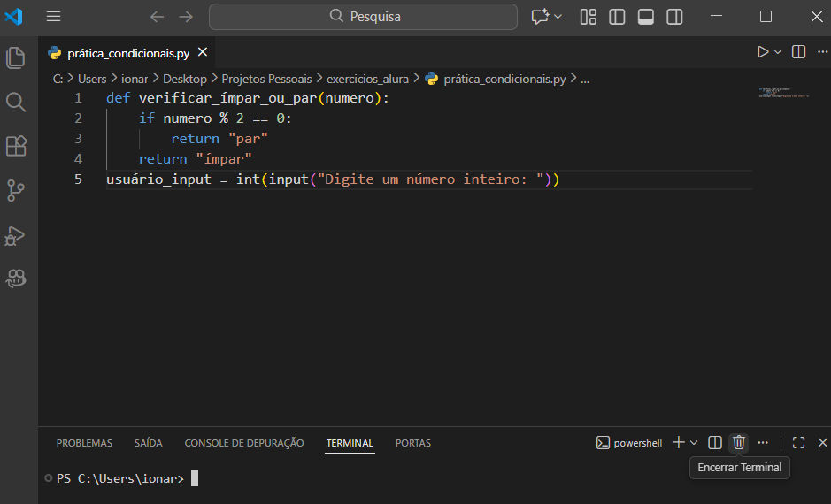Expand the new terminal launch profile dropdown

point(694,442)
